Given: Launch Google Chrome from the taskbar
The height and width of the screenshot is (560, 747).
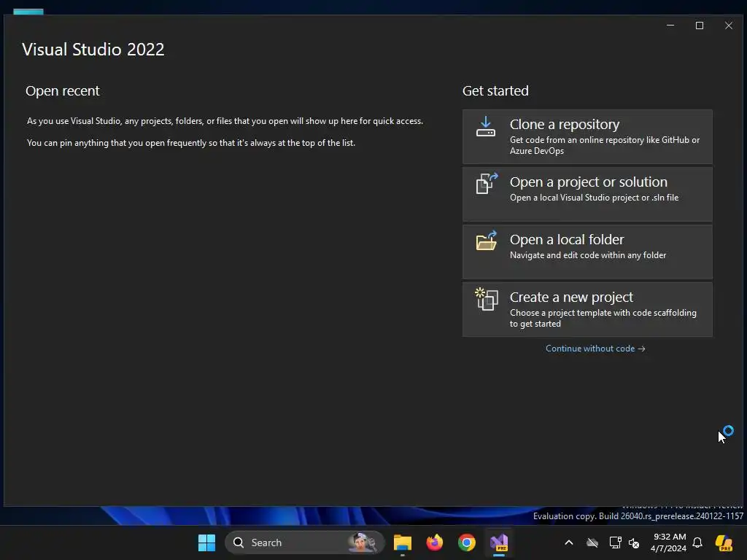Looking at the screenshot, I should click(x=467, y=542).
